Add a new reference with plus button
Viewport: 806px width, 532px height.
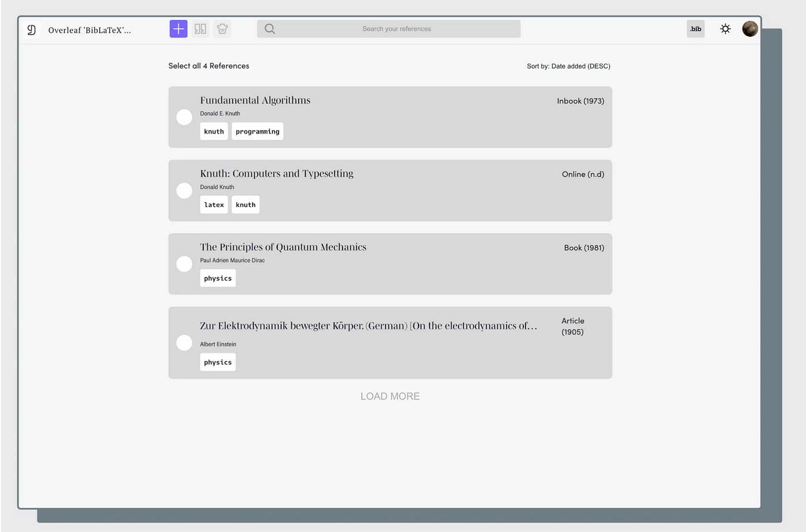178,29
